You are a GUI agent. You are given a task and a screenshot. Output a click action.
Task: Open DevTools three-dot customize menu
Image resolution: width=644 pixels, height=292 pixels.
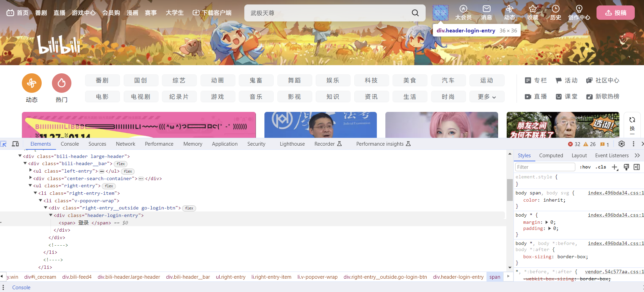633,144
